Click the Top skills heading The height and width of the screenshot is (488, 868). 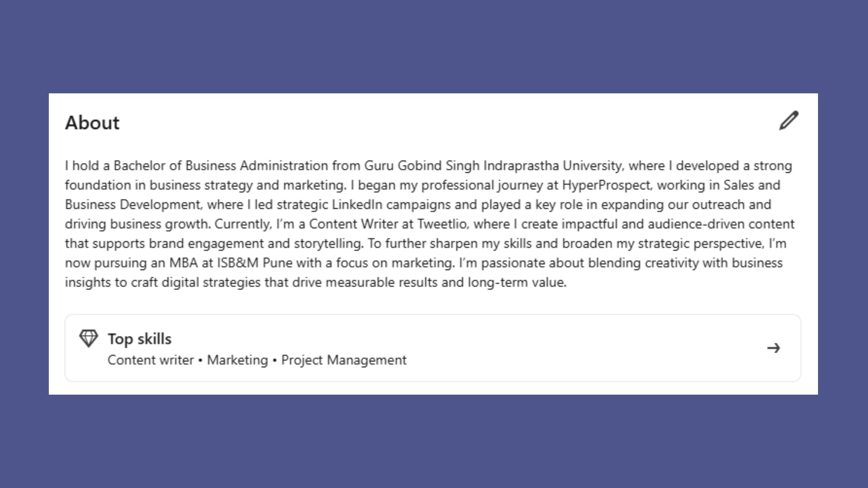point(140,338)
